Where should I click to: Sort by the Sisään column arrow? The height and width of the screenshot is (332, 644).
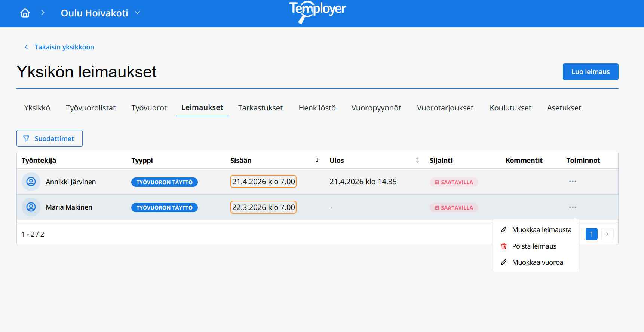point(317,160)
